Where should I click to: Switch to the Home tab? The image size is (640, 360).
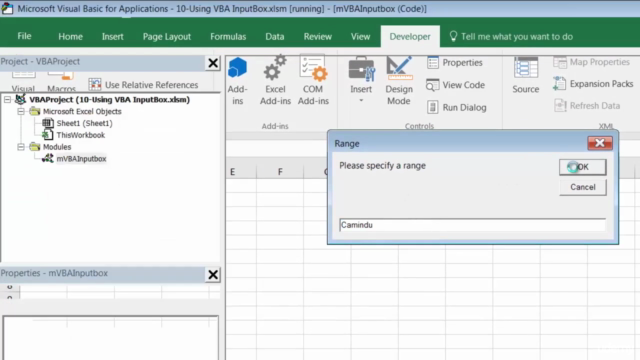click(70, 36)
